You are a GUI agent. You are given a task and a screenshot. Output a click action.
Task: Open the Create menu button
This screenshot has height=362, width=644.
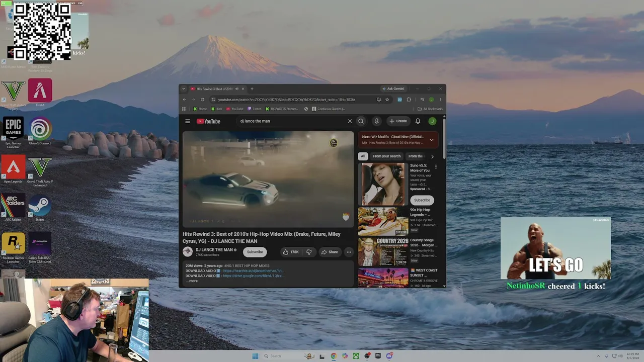(x=398, y=121)
